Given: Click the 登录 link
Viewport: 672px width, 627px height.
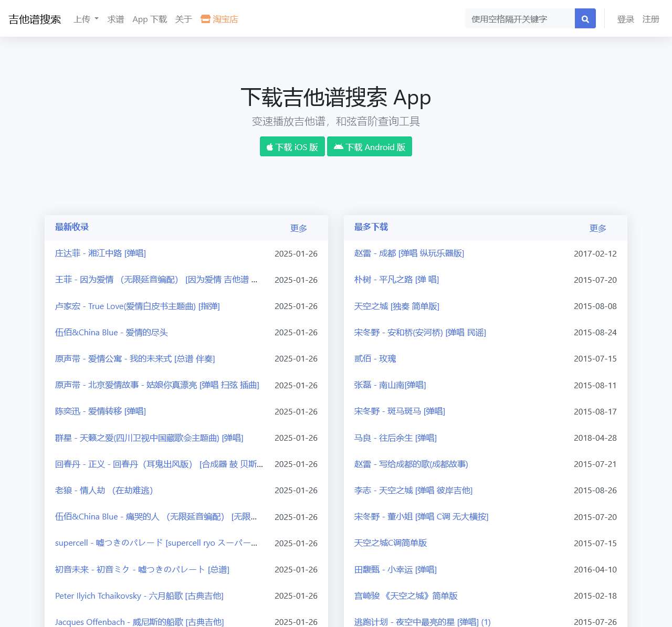Looking at the screenshot, I should [625, 19].
